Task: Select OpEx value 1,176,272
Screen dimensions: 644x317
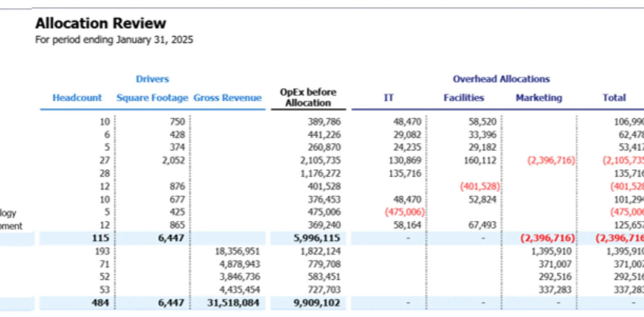Action: (320, 173)
